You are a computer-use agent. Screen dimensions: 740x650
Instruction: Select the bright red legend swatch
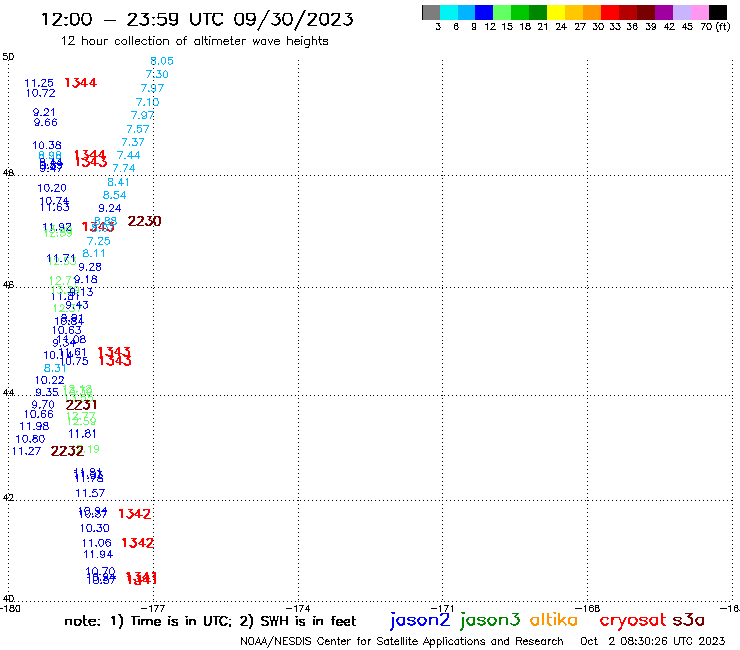(609, 12)
